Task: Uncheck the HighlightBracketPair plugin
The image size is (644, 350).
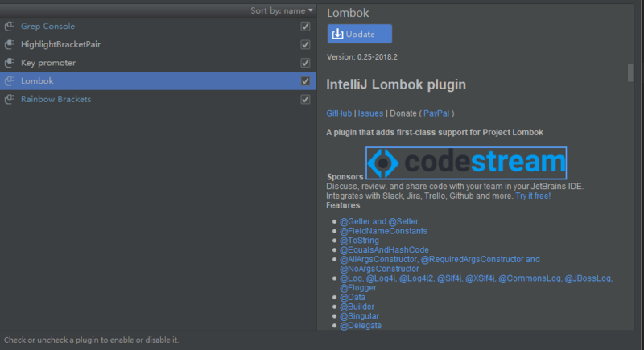Action: 305,44
